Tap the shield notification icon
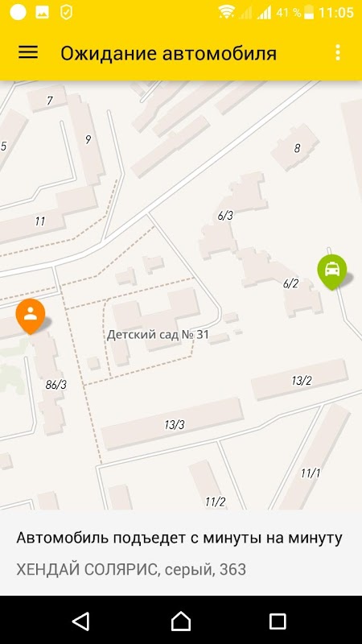 pos(66,12)
